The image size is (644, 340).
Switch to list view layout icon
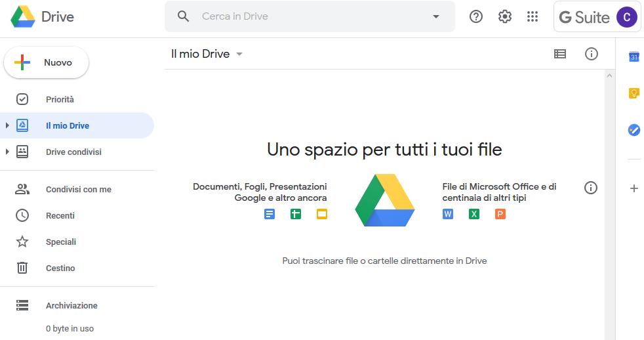pyautogui.click(x=560, y=54)
